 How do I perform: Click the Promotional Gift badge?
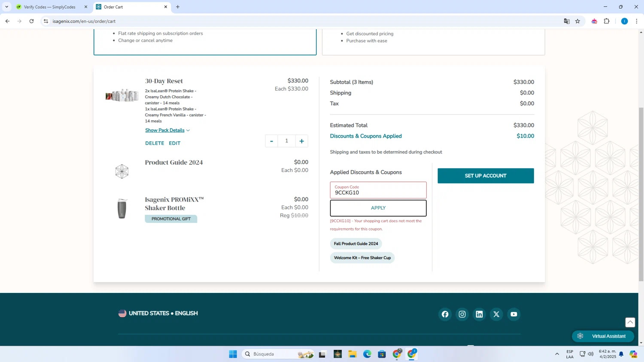coord(171,219)
